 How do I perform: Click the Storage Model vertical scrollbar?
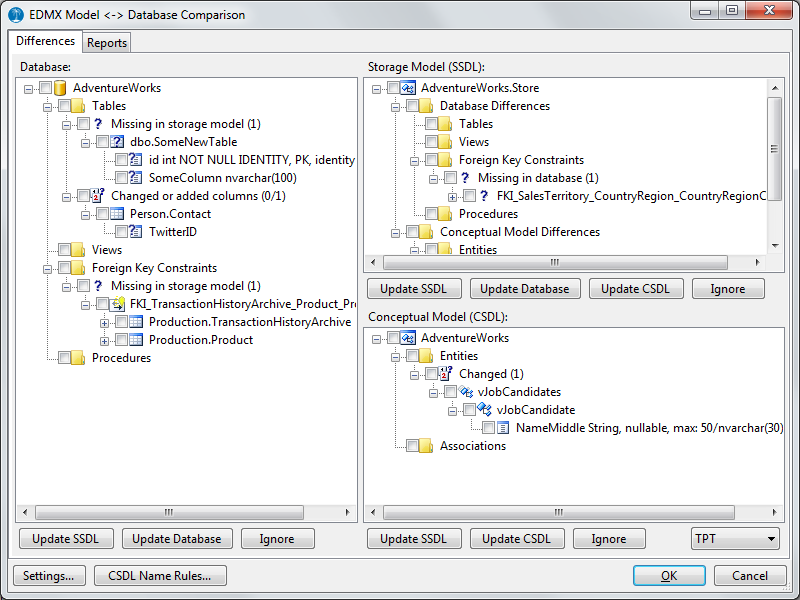pos(775,150)
